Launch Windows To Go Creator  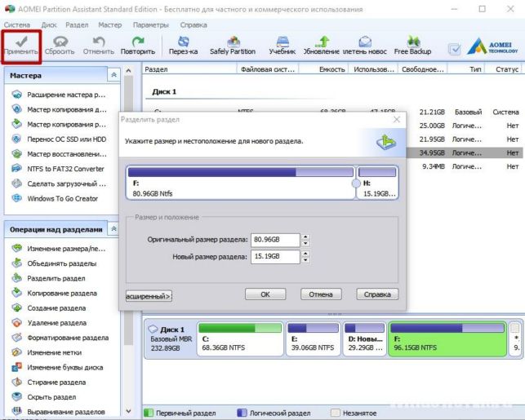(55, 198)
